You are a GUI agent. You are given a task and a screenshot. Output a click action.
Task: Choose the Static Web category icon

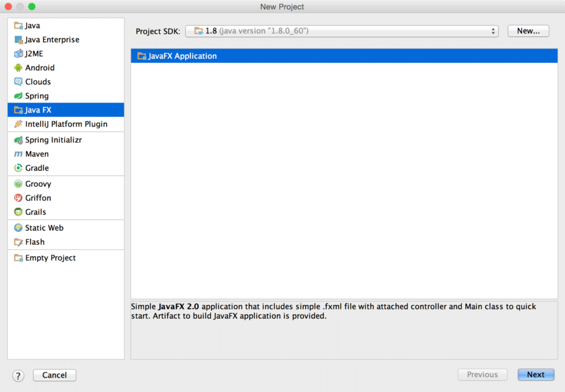pos(18,227)
